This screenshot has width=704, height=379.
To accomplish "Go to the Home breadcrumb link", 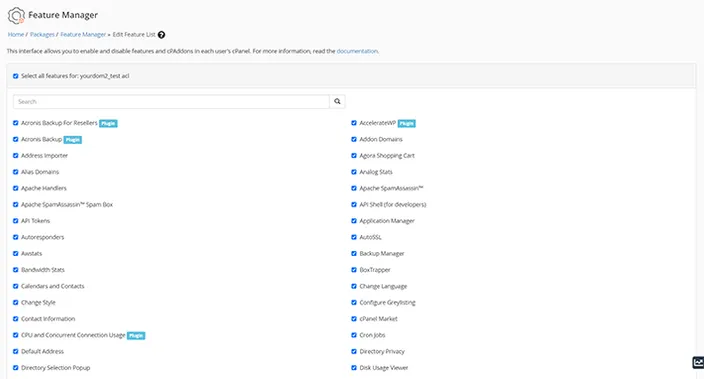I will click(x=16, y=35).
